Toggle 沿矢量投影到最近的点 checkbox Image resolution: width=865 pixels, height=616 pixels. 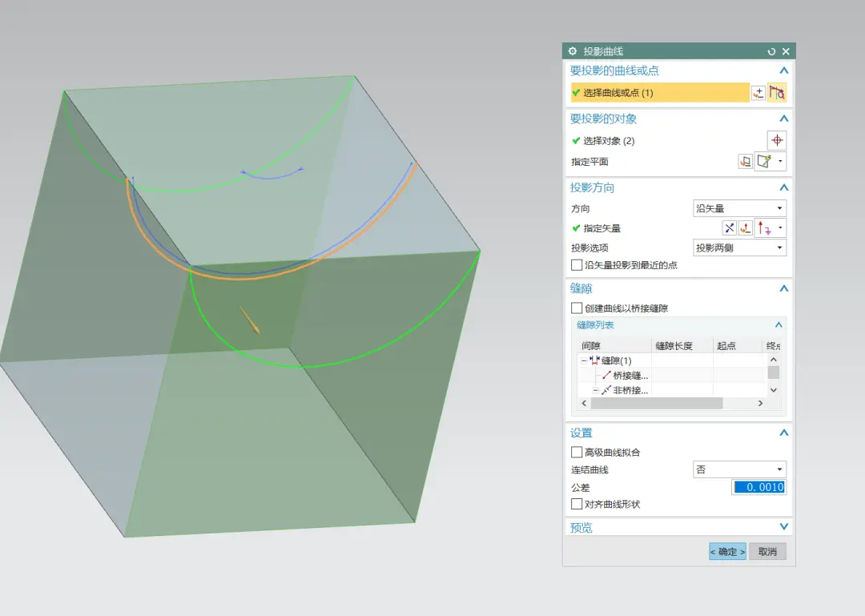[x=577, y=265]
